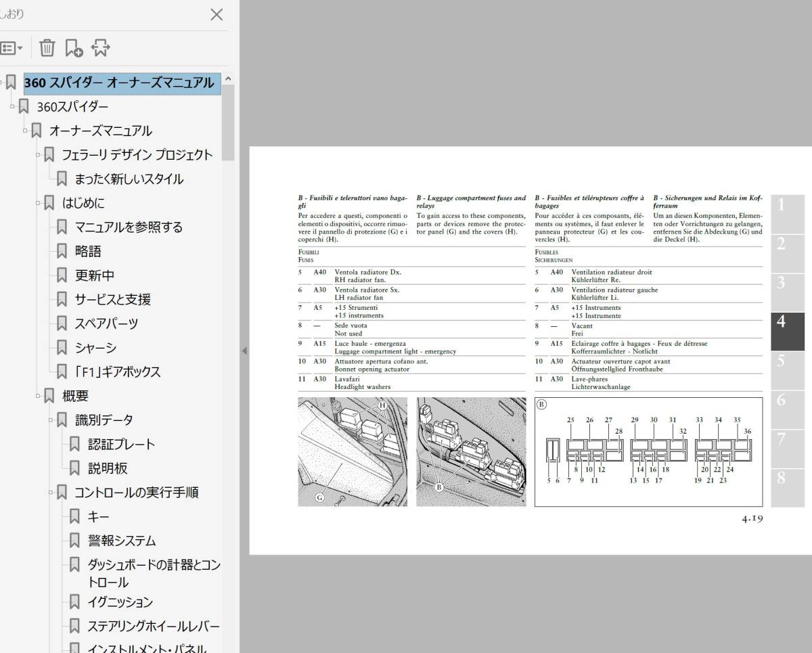The height and width of the screenshot is (653, 812).
Task: Click the fuse box diagram B
Action: point(648,452)
